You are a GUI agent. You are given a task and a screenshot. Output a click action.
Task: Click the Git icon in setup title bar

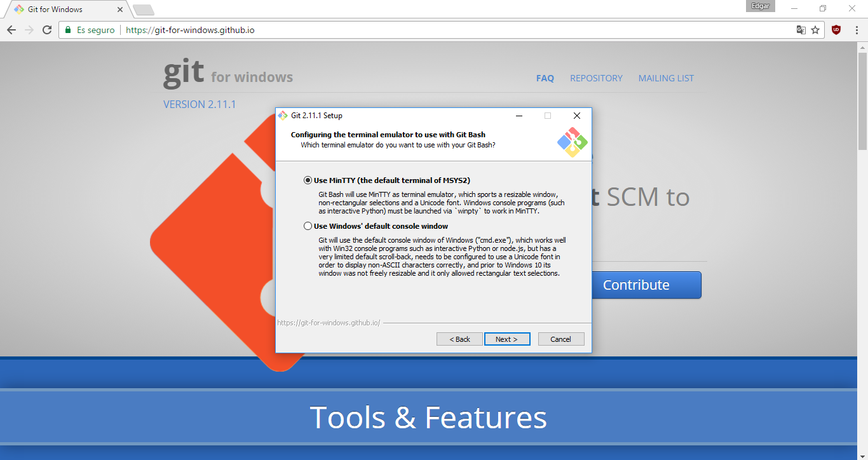283,116
